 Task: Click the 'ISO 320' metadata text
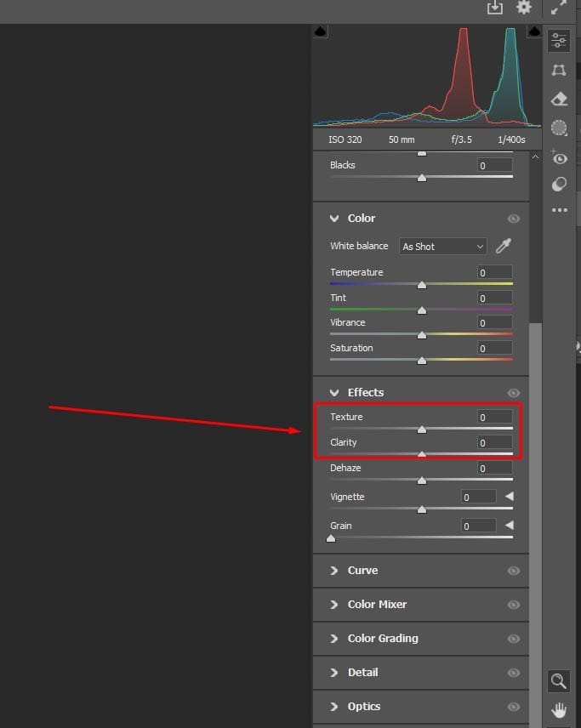point(345,139)
